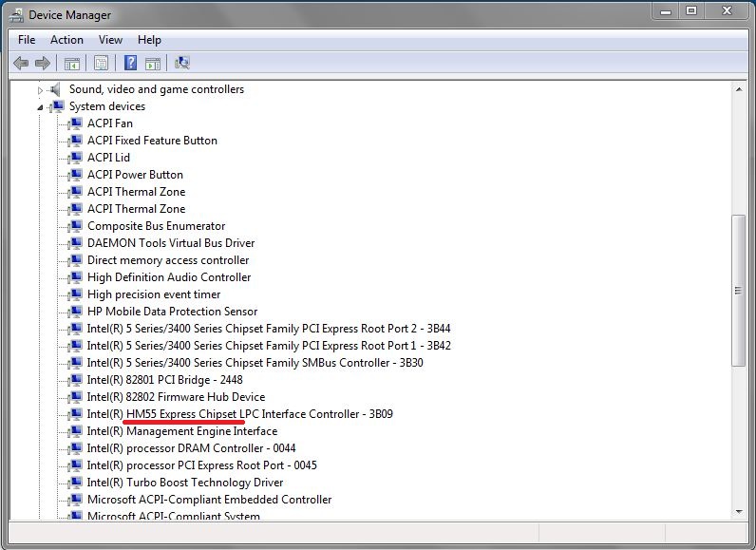756x550 pixels.
Task: Click the Back arrow toolbar icon
Action: point(21,63)
